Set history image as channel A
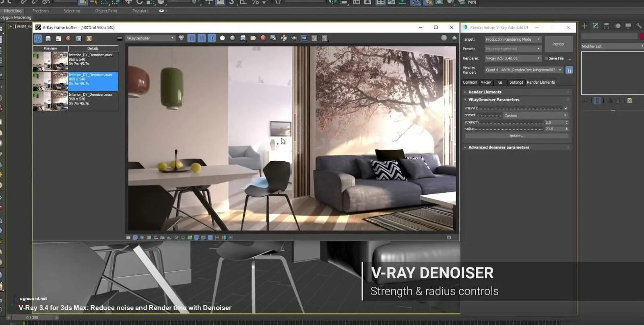 click(79, 39)
